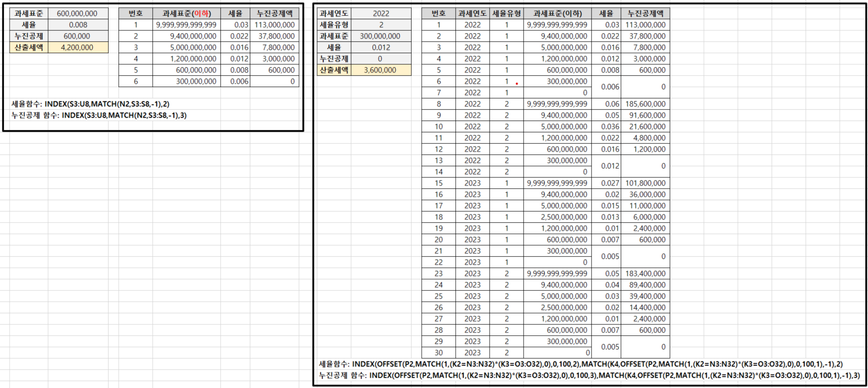Select the 0.012 value beside the 세율 label

point(381,48)
